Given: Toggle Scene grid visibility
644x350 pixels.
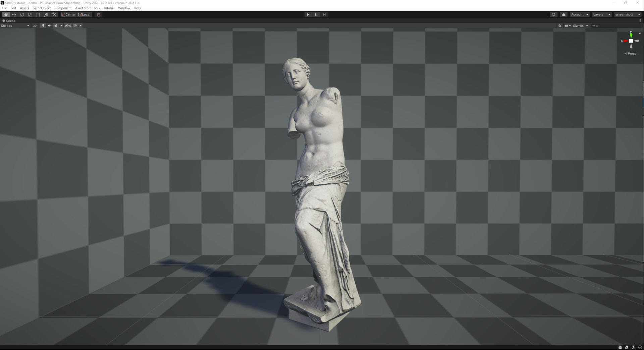Looking at the screenshot, I should 75,26.
